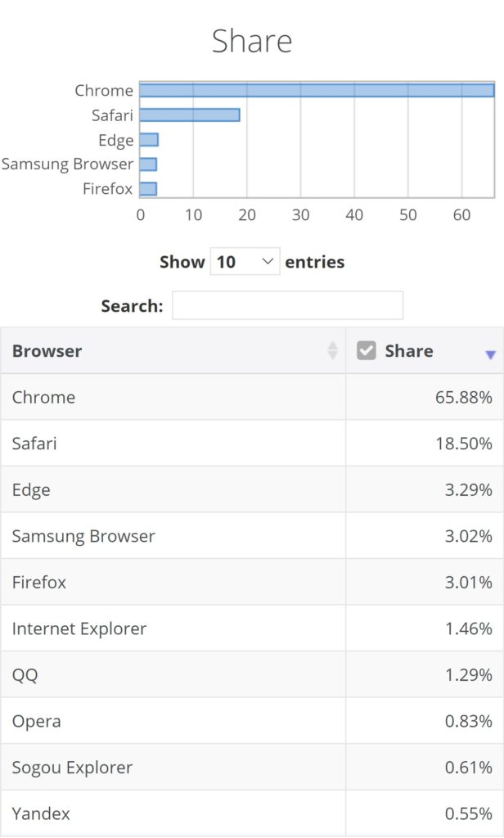
Task: Uncheck the checkbox in the Share column header
Action: point(367,350)
